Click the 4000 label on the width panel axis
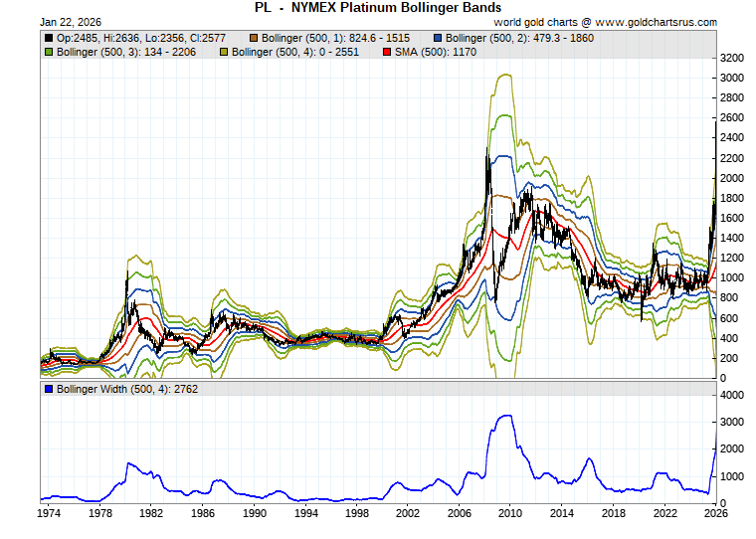Screen dimensions: 756x539 [x=732, y=395]
